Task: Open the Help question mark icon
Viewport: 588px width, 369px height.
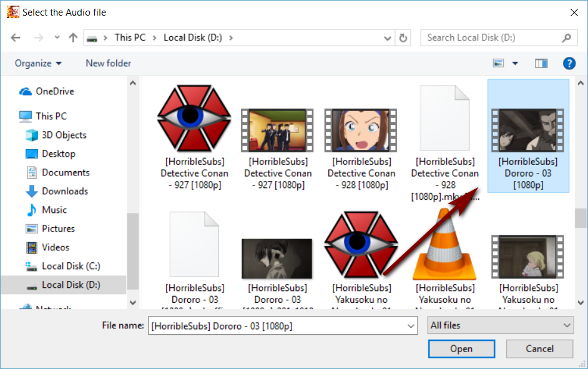Action: coord(569,63)
